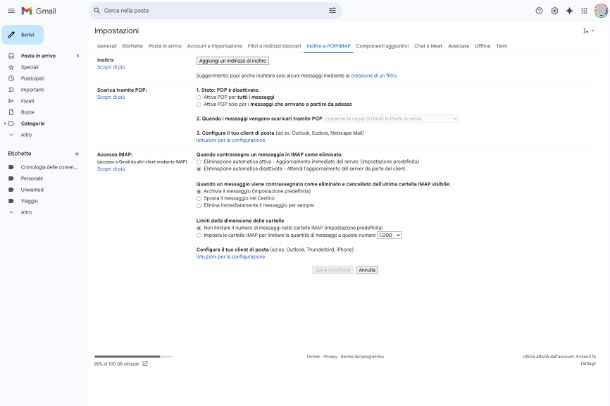Open the Viaggio label
This screenshot has height=406, width=610.
(30, 201)
